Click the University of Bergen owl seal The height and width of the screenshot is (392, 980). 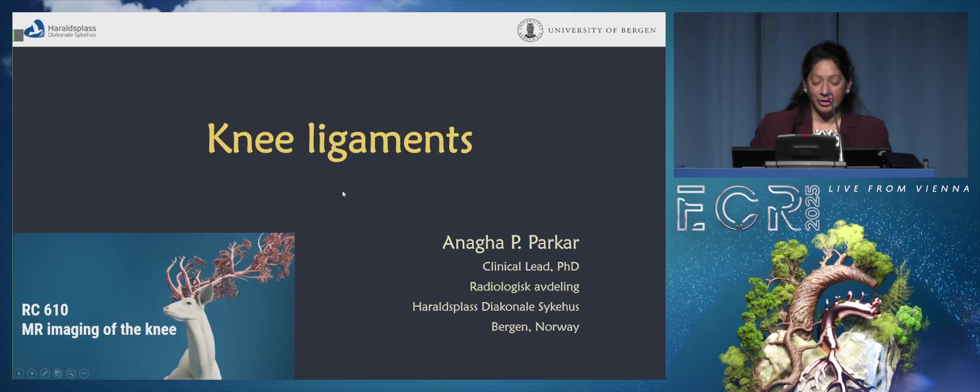pyautogui.click(x=530, y=30)
